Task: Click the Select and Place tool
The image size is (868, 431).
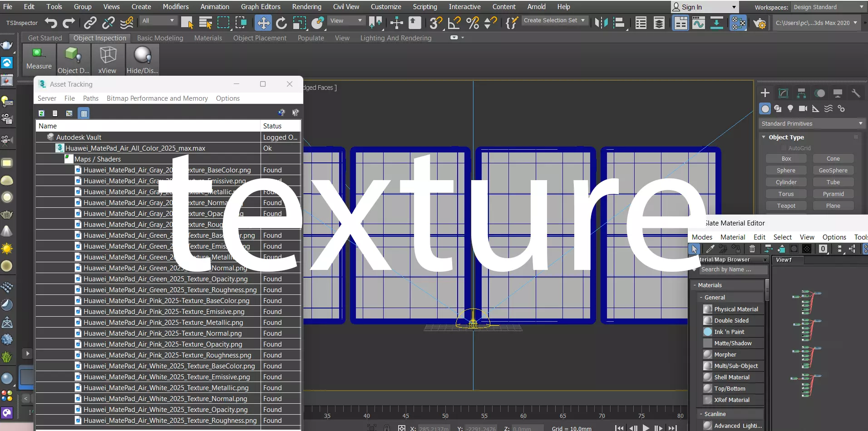Action: 318,23
